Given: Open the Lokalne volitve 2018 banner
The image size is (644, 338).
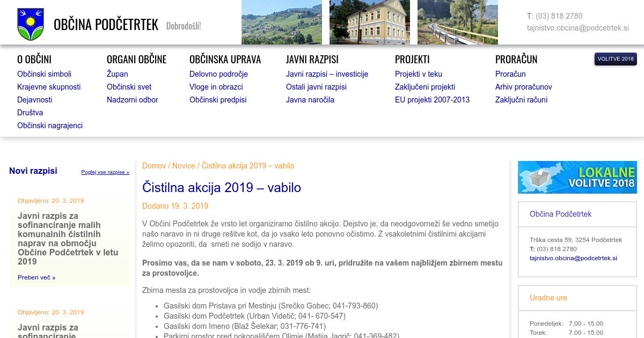Looking at the screenshot, I should [x=577, y=177].
